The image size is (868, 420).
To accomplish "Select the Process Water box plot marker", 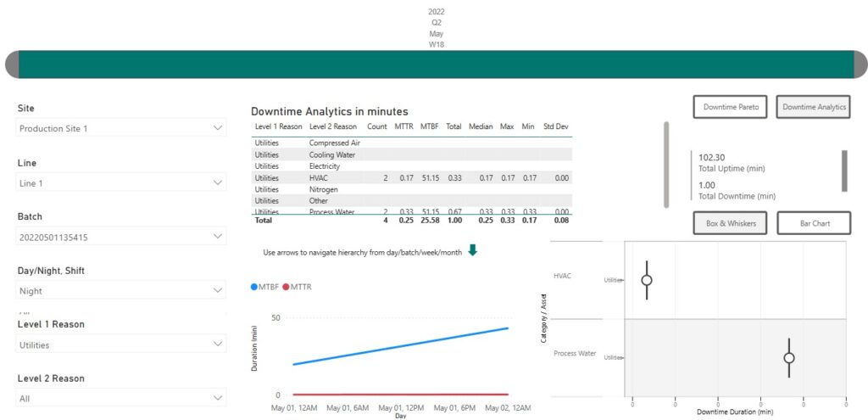I will (788, 358).
